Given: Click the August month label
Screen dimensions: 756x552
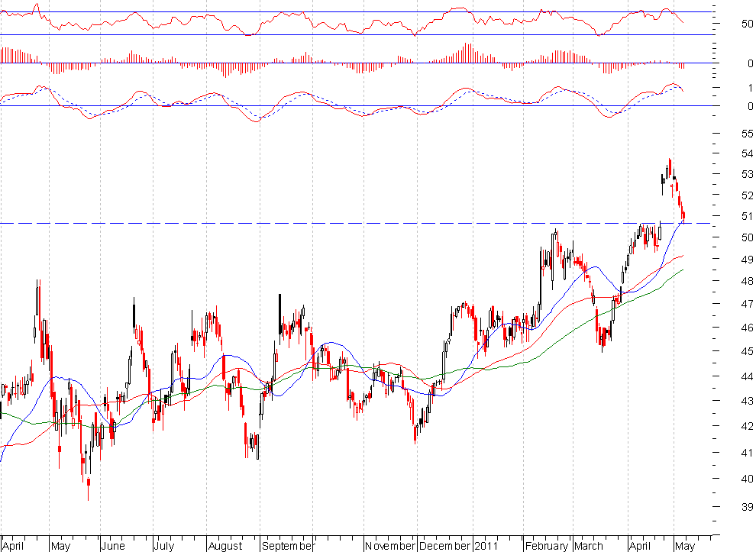Looking at the screenshot, I should click(x=225, y=546).
